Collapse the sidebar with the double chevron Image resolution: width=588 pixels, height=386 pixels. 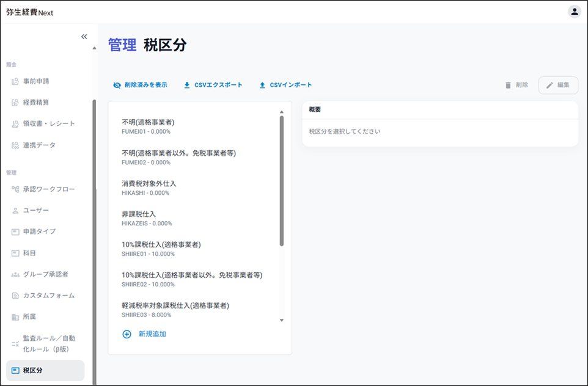pyautogui.click(x=84, y=37)
